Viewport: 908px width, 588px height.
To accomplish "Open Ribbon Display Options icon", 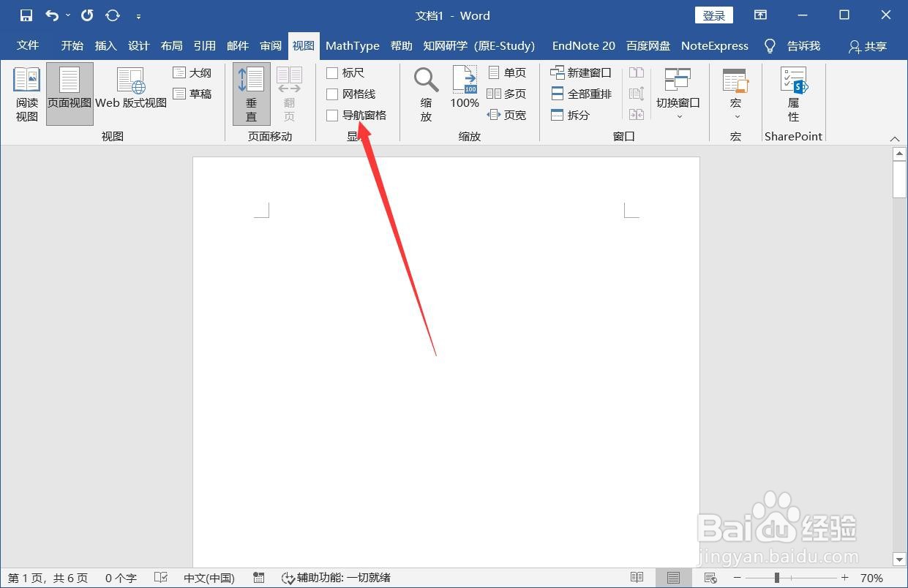I will pyautogui.click(x=760, y=15).
